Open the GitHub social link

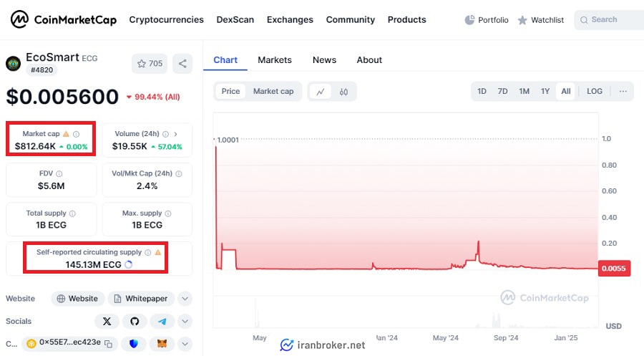click(135, 321)
